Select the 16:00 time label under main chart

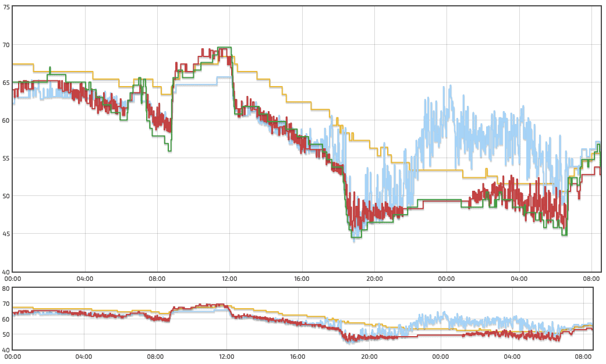point(302,279)
